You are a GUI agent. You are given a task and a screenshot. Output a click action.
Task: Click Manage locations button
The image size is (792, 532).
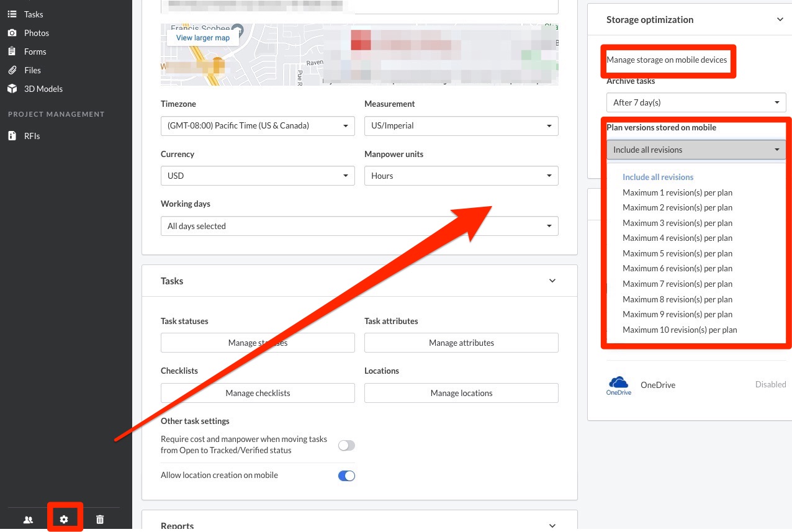pyautogui.click(x=461, y=393)
